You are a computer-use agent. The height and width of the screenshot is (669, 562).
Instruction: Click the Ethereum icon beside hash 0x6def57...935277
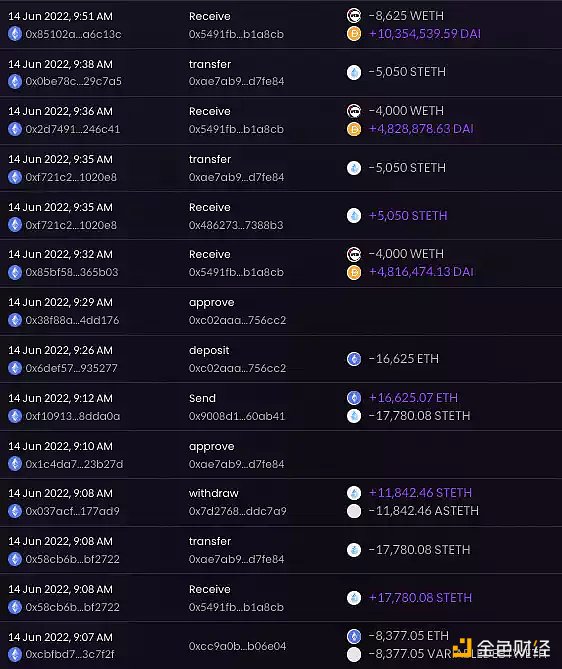pyautogui.click(x=15, y=368)
